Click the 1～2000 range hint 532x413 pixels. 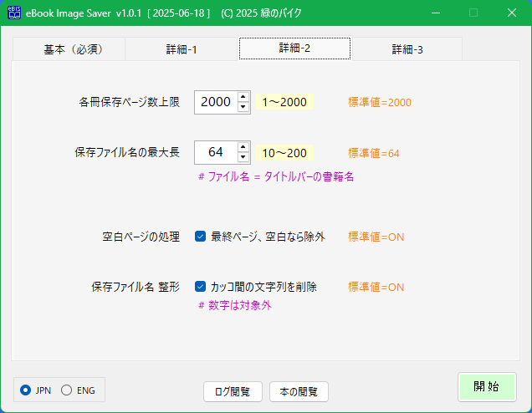(284, 102)
